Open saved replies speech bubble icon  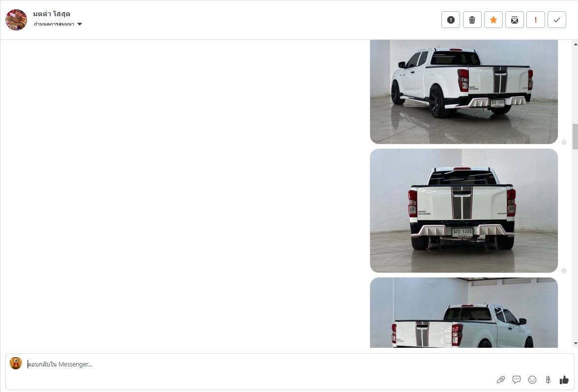click(x=517, y=379)
